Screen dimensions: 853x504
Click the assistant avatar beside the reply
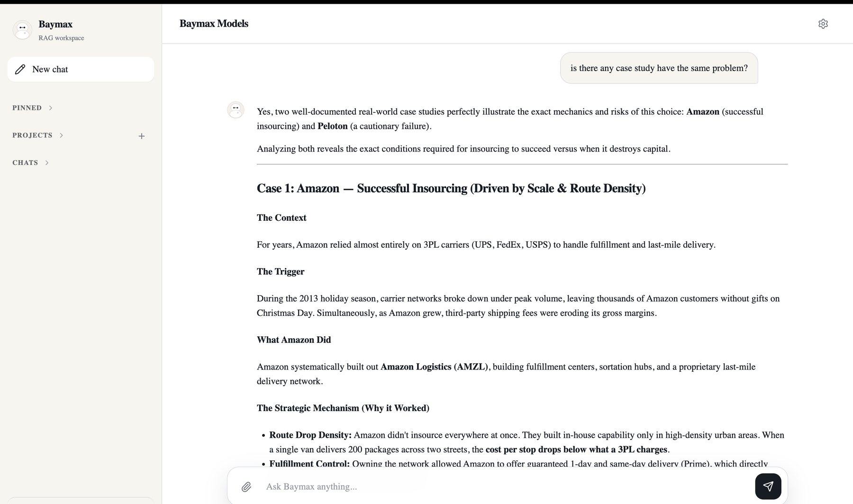coord(236,110)
